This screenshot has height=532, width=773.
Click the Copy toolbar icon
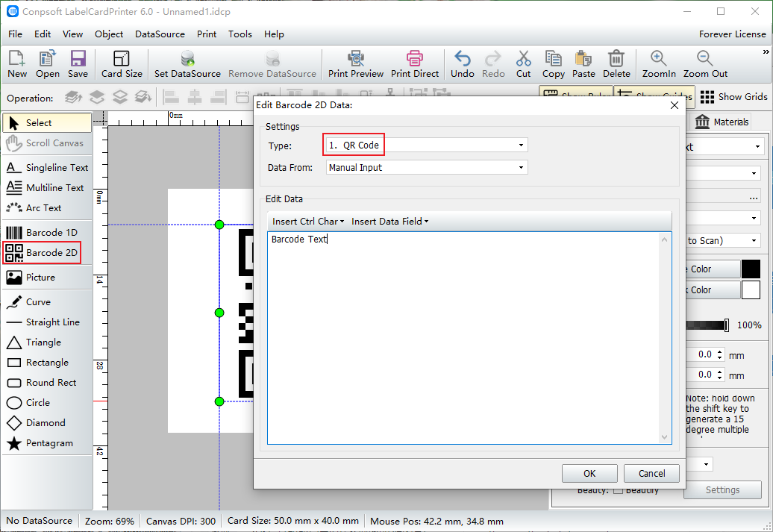(554, 64)
